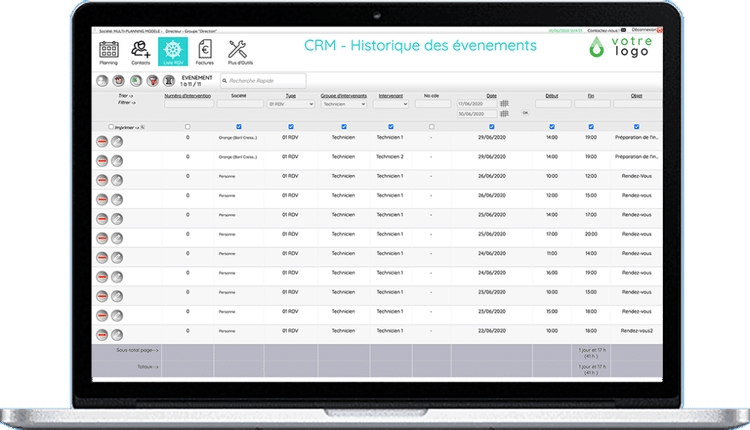The image size is (750, 430).
Task: Open the Groupe d'intervenants dropdown showing Technicien
Action: (x=344, y=104)
